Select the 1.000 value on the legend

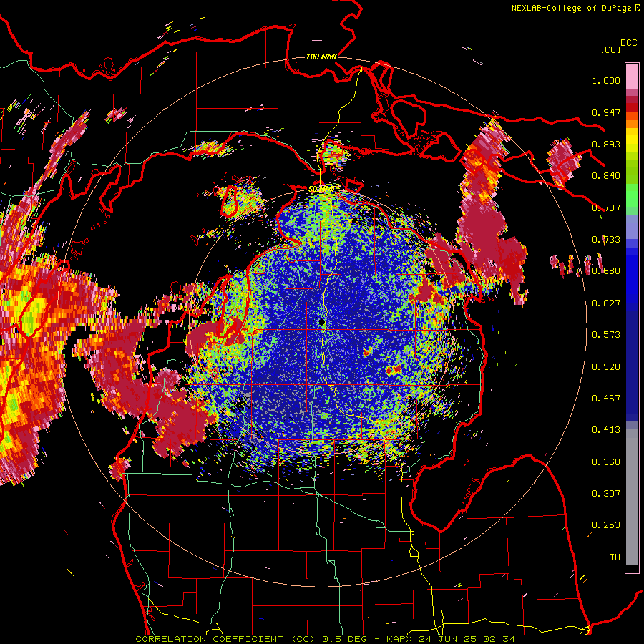pos(606,80)
